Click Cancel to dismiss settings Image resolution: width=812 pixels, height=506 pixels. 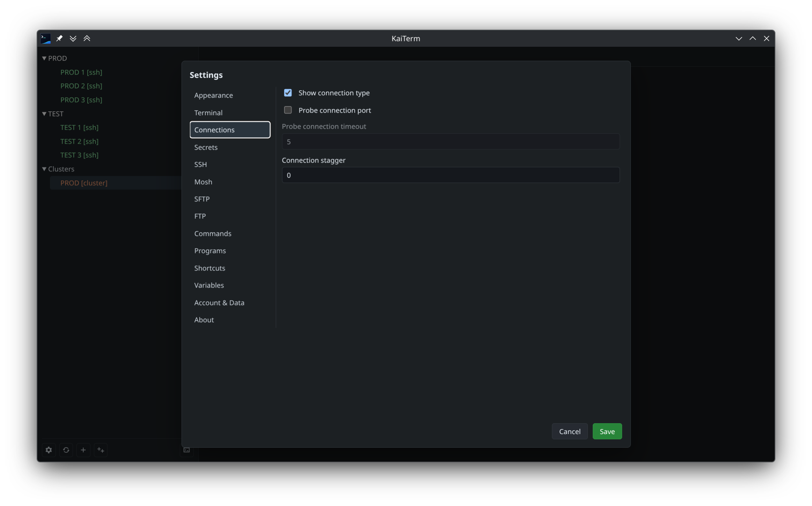click(569, 431)
